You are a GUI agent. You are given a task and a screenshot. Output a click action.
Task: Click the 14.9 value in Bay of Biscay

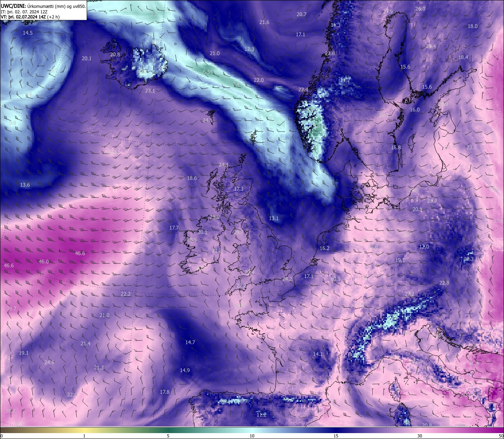click(185, 370)
